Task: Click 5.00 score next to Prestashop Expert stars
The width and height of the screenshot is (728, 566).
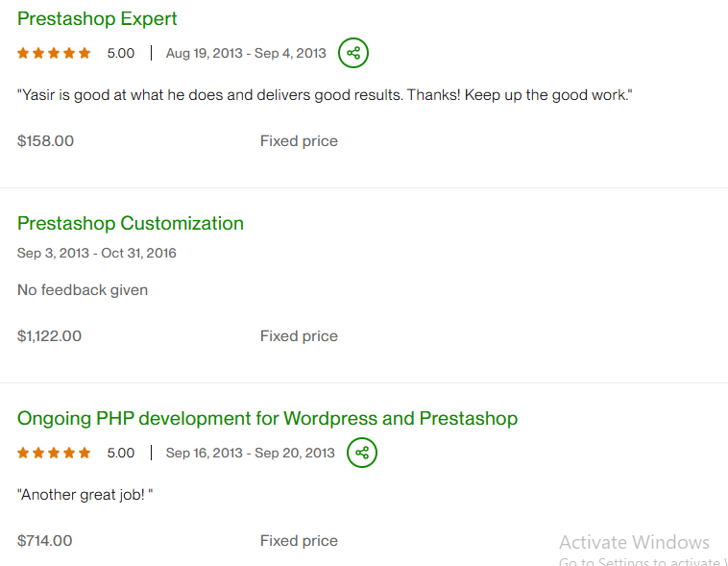Action: click(x=121, y=53)
